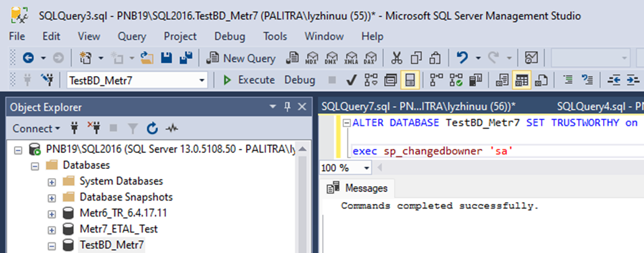
Task: Parse the query with the checkmark icon
Action: [351, 80]
